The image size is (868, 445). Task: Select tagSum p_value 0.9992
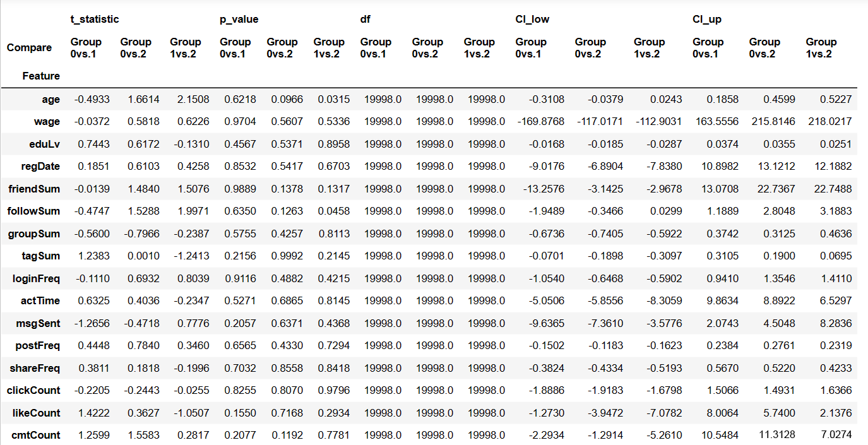pos(287,256)
